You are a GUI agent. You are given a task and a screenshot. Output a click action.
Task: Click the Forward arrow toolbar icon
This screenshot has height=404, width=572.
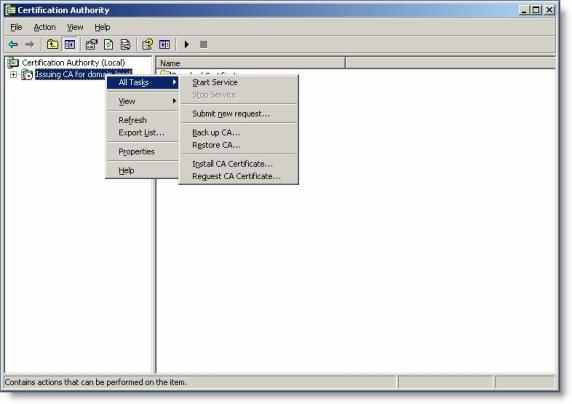click(30, 45)
